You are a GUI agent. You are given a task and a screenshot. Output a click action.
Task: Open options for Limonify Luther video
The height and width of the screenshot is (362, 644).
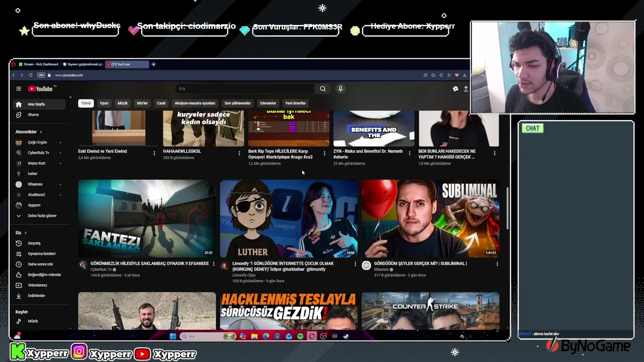point(355,264)
